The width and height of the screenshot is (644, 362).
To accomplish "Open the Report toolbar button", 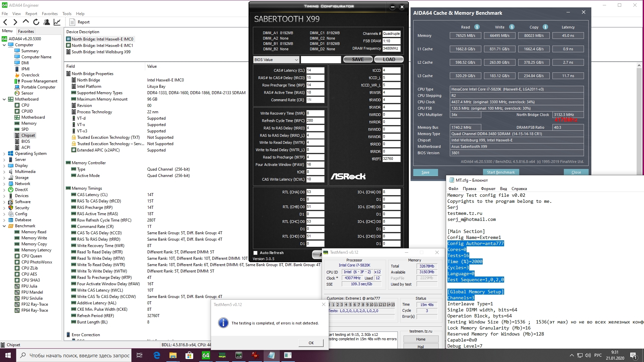I will pos(80,22).
